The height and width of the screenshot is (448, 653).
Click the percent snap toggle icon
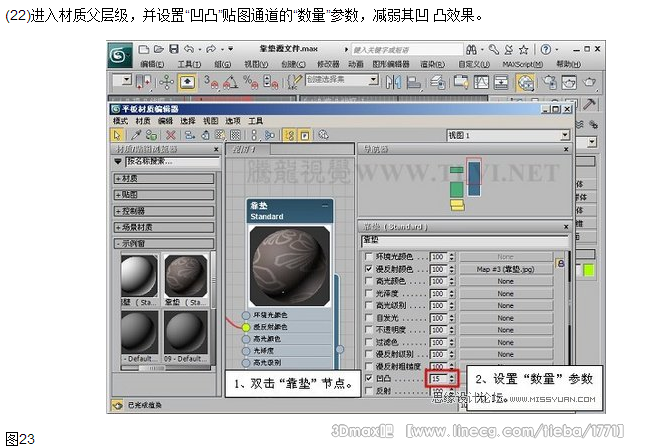point(250,82)
